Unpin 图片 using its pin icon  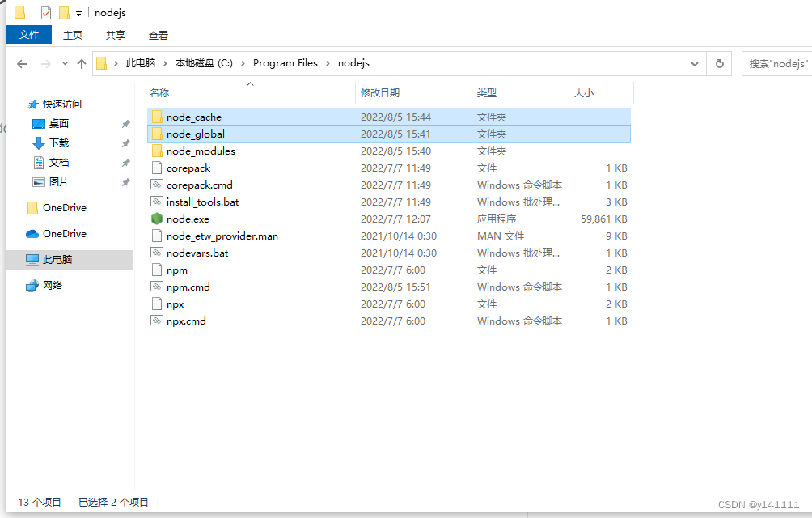coord(126,182)
